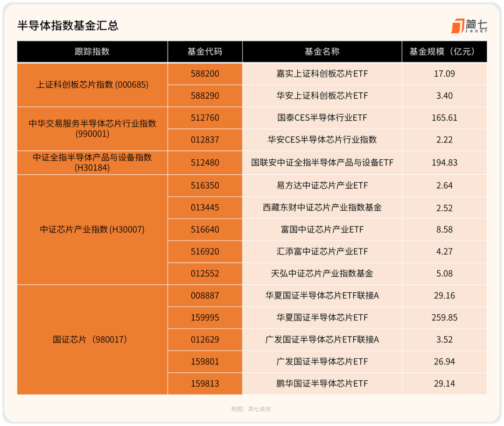504x426 pixels.
Task: Click fund size value 8.58
Action: click(x=444, y=230)
